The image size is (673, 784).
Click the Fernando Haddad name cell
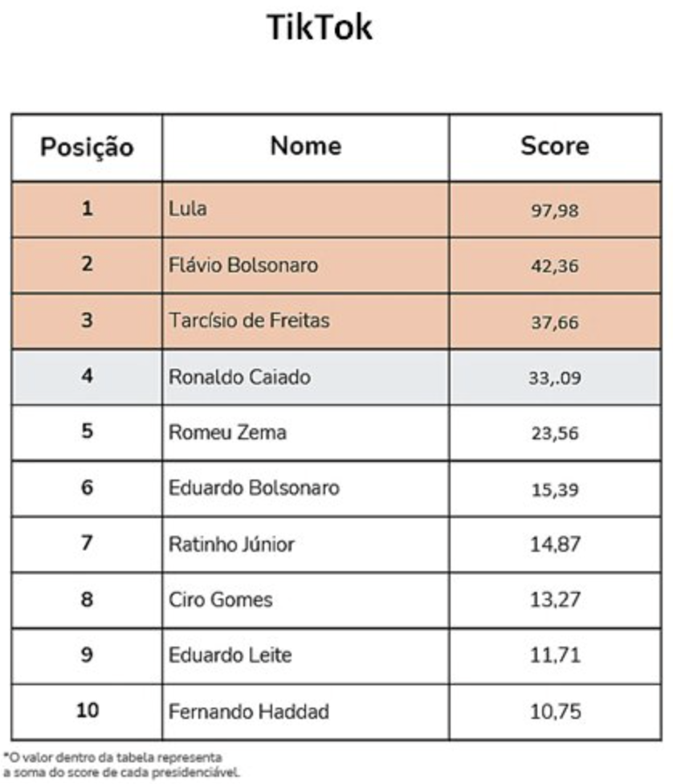point(249,712)
